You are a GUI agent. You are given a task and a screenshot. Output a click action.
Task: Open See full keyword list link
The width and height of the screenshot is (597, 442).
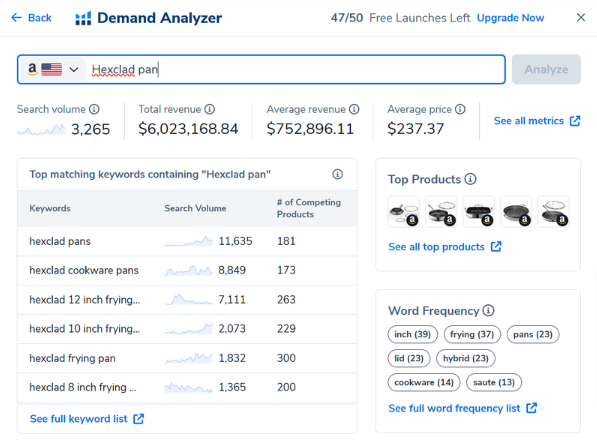pos(87,419)
